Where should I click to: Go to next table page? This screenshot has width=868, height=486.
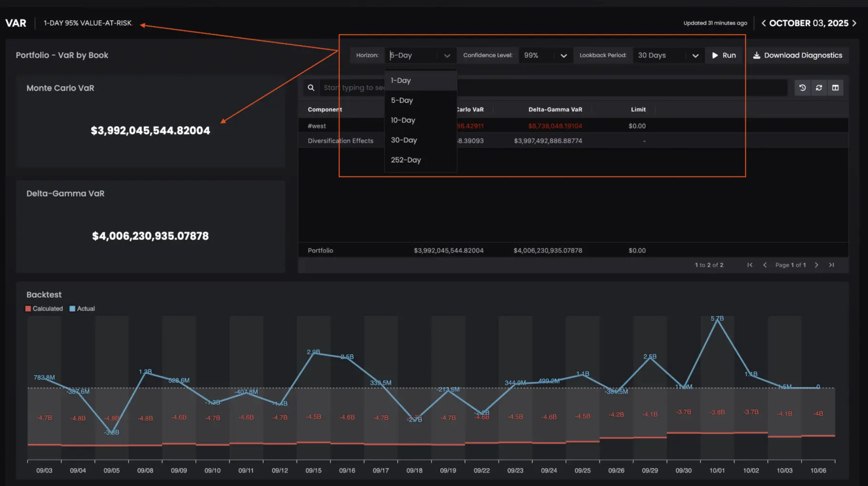click(x=816, y=265)
